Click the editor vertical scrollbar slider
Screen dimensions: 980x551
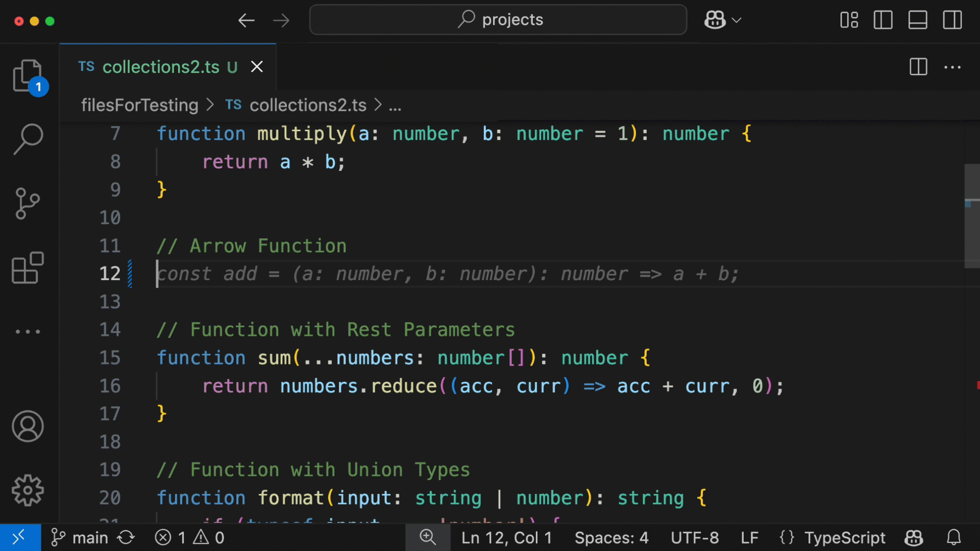tap(971, 215)
